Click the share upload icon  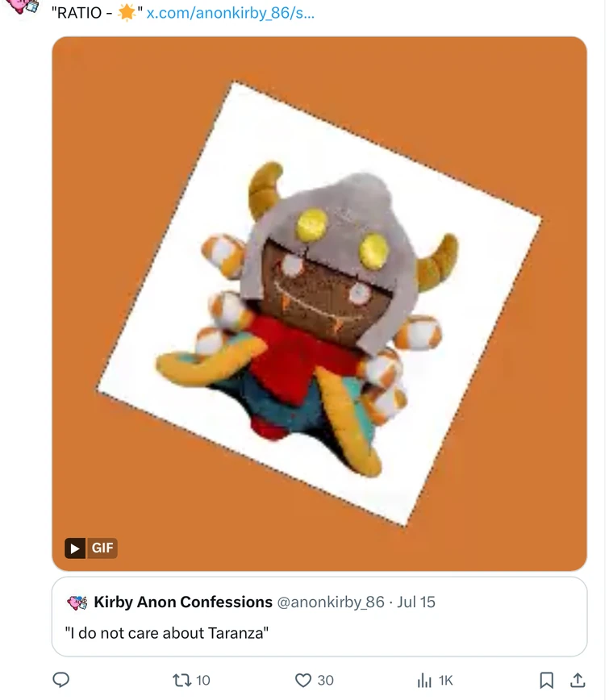click(x=578, y=680)
